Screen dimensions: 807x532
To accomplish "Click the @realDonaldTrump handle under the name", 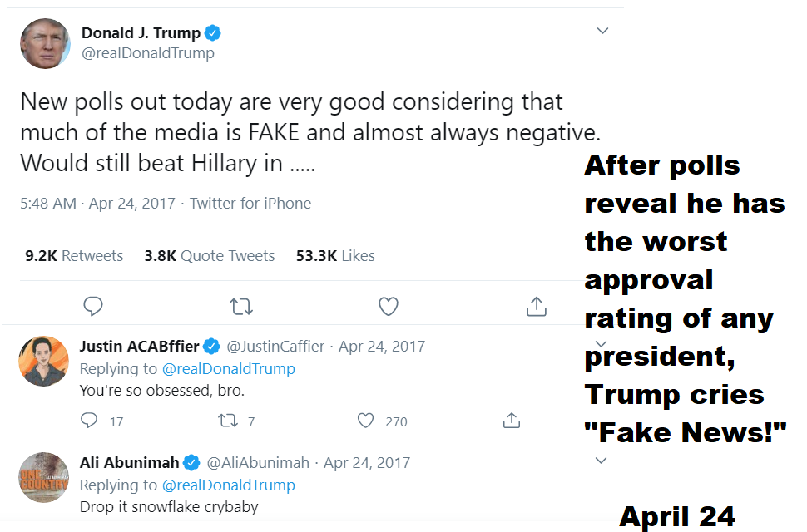I will [x=148, y=53].
